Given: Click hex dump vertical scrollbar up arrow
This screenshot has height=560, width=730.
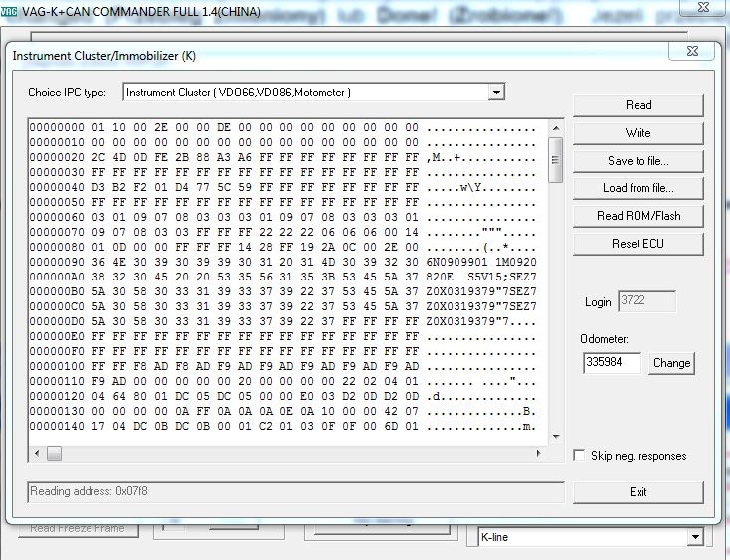Looking at the screenshot, I should coord(556,127).
